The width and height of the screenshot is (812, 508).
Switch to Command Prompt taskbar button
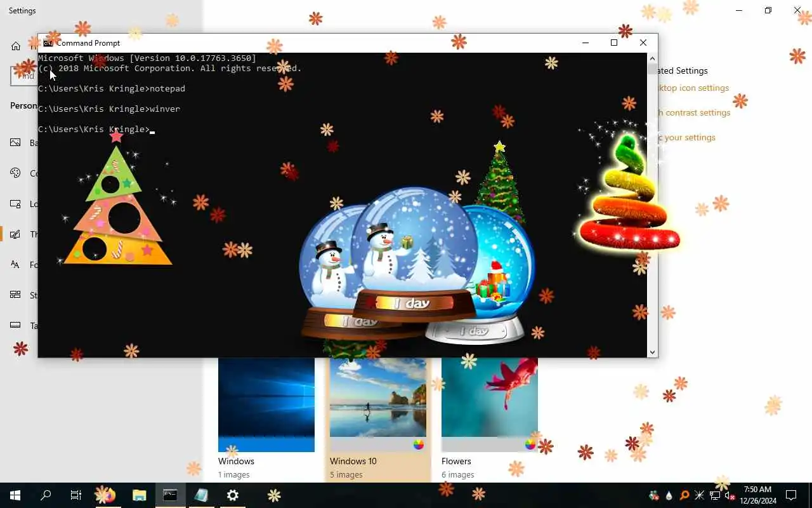coord(170,495)
